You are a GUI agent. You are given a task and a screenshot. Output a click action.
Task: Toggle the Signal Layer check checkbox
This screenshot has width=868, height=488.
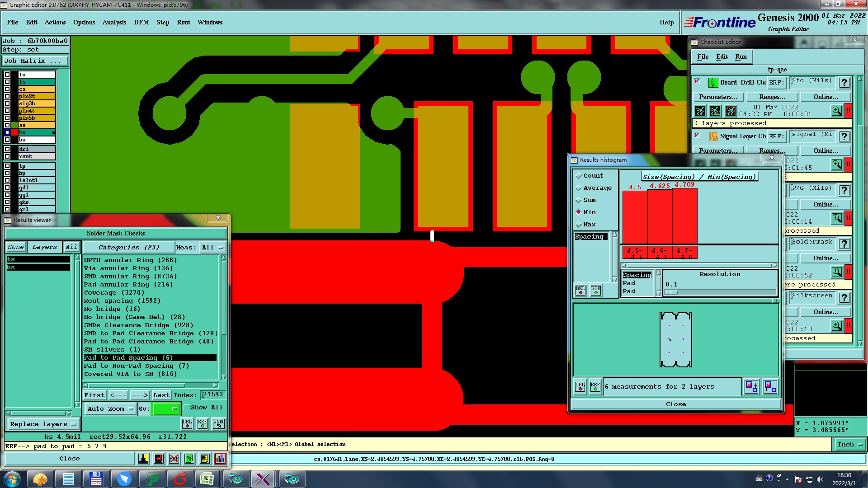coord(697,135)
